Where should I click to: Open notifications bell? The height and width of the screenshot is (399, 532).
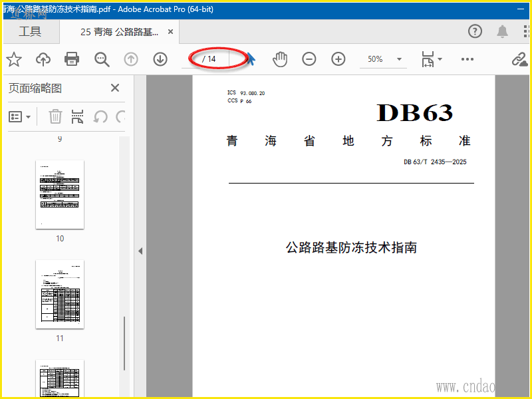tap(502, 31)
